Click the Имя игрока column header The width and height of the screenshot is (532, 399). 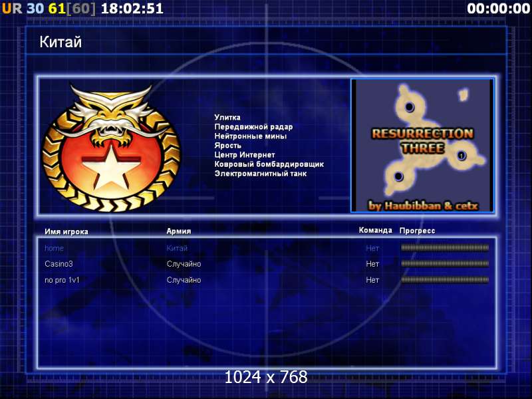[66, 231]
